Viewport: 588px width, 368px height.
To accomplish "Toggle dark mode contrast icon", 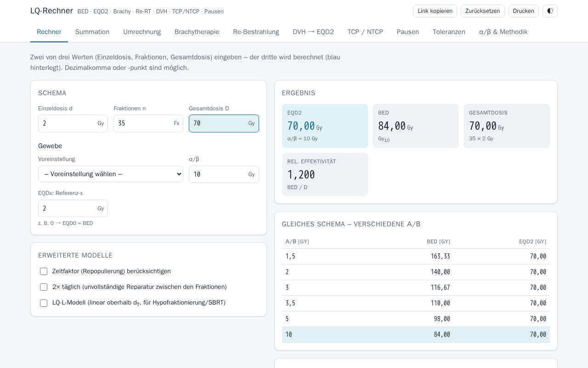I will pos(550,11).
